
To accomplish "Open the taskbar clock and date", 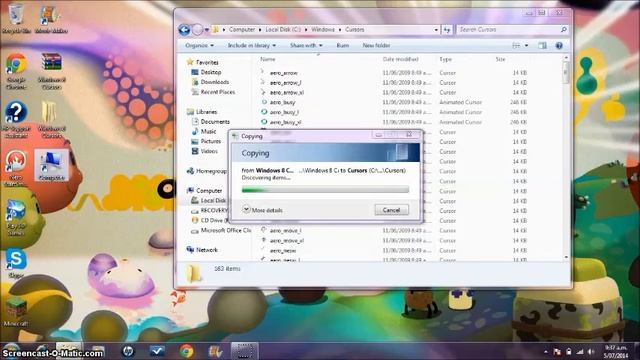I will 616,351.
